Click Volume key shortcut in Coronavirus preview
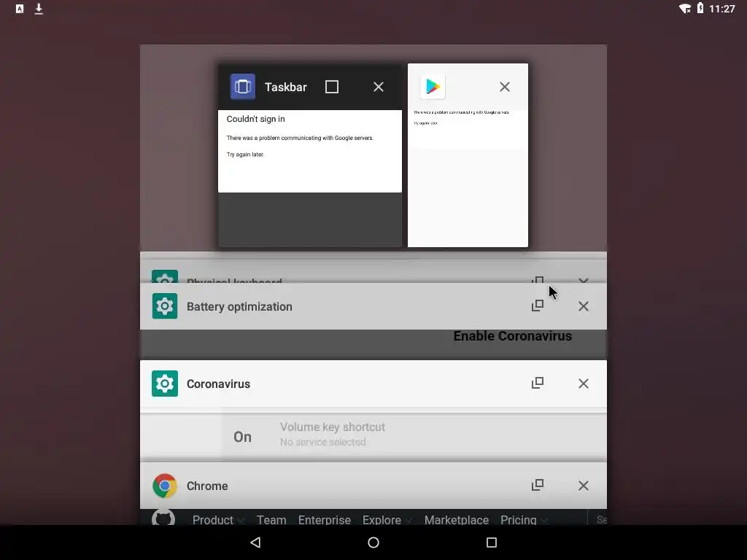The width and height of the screenshot is (747, 560). click(x=333, y=427)
